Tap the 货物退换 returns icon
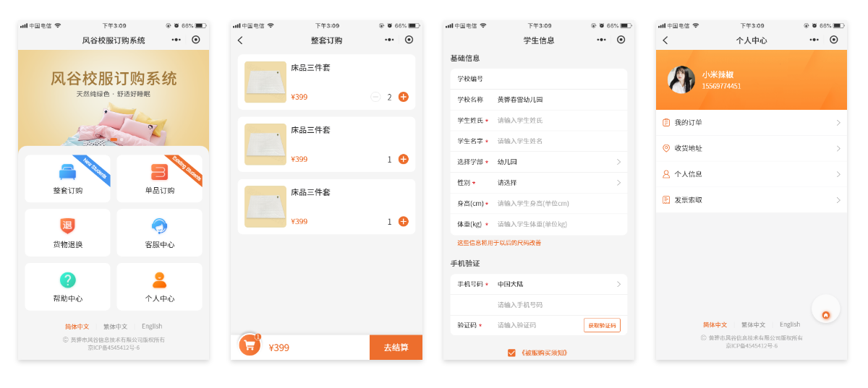Image resolution: width=868 pixels, height=388 pixels. pyautogui.click(x=67, y=226)
